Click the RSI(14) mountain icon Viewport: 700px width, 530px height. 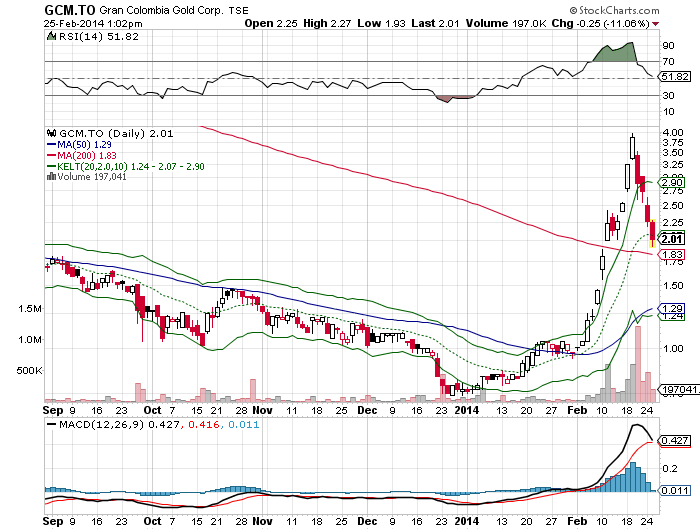point(51,36)
